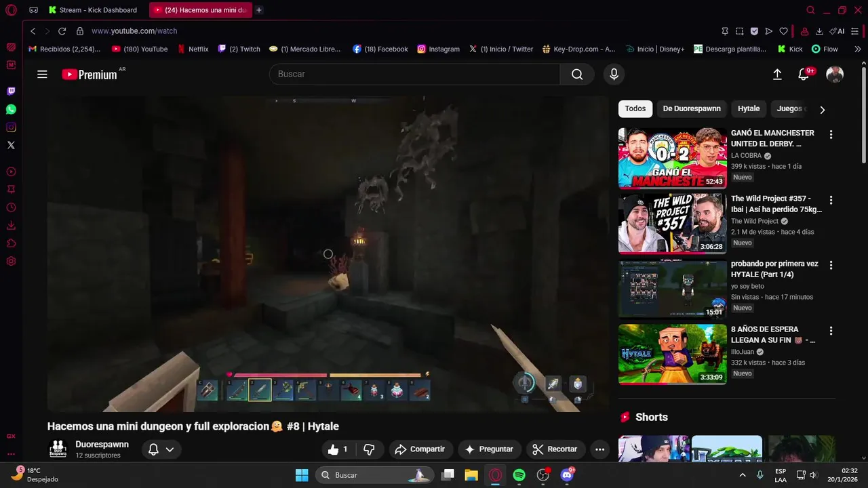Viewport: 868px width, 488px height.
Task: Click the YouTube voice search microphone
Action: (x=614, y=74)
